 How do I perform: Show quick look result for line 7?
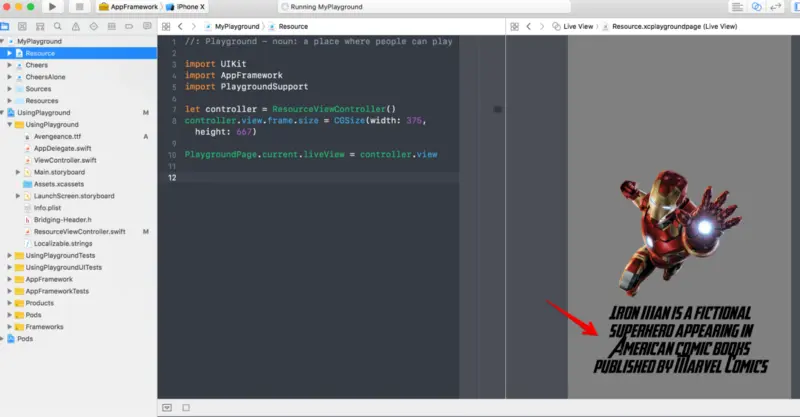[497, 109]
